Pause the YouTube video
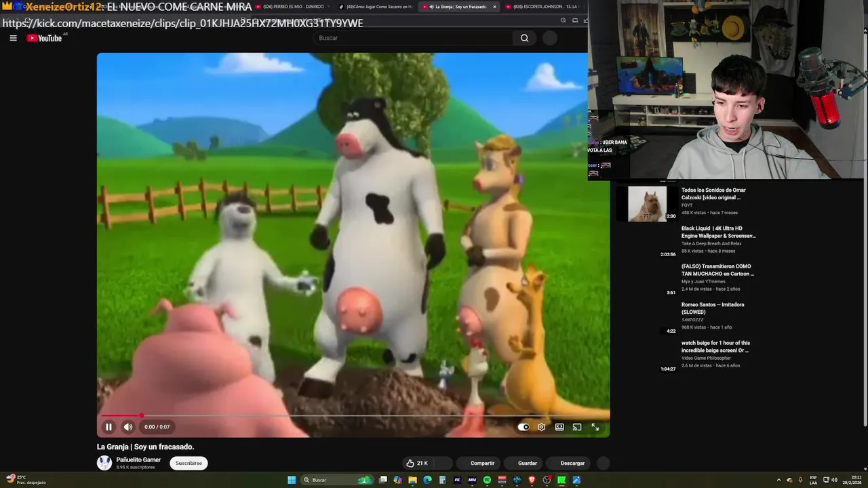This screenshot has width=868, height=488. [x=108, y=427]
